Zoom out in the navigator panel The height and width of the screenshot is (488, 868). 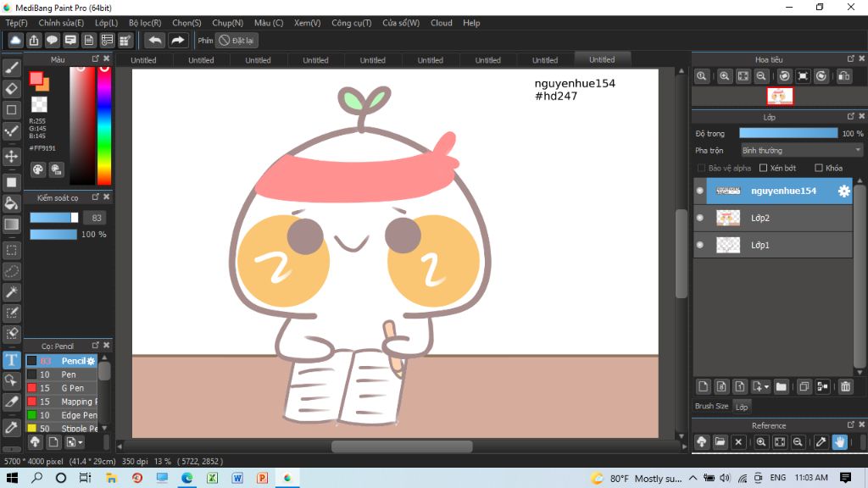761,76
